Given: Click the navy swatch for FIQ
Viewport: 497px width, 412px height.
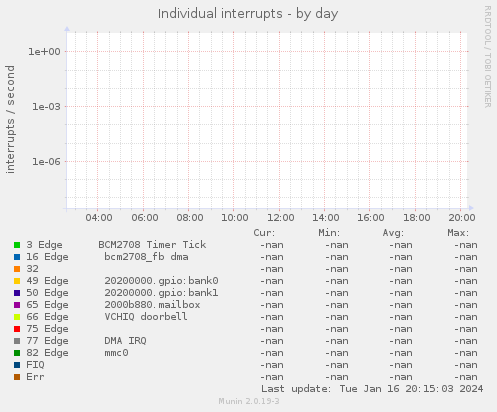Looking at the screenshot, I should tap(17, 365).
